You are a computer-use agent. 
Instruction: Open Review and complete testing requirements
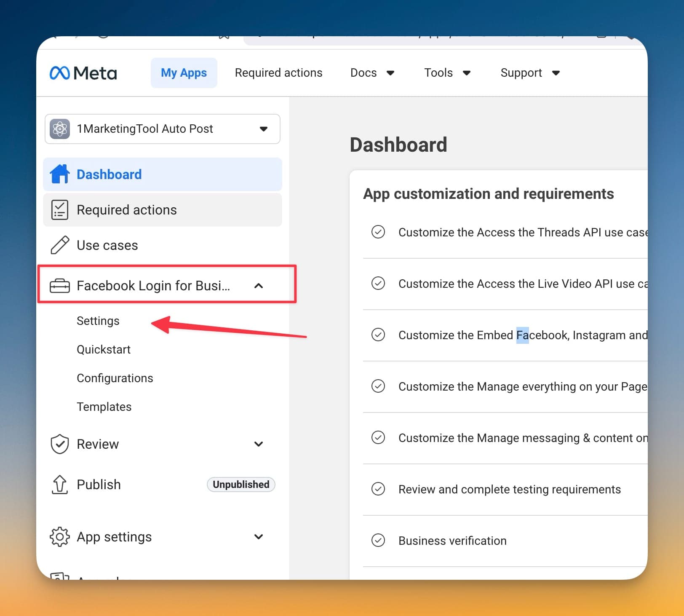coord(510,489)
